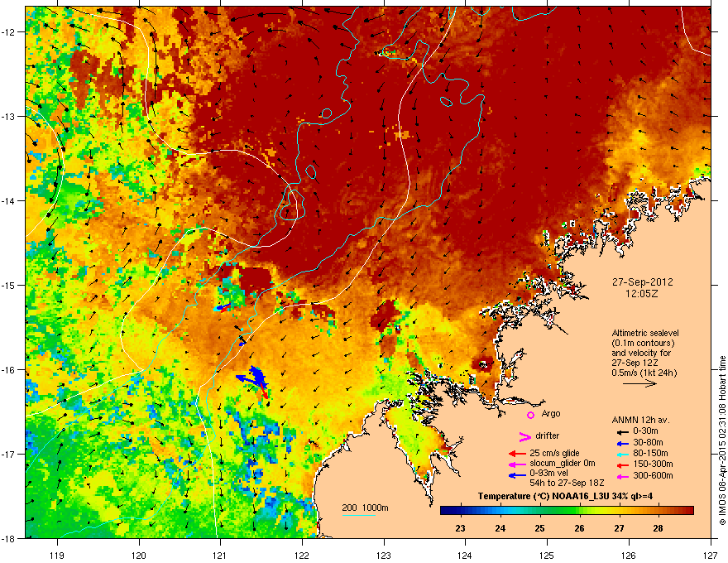Viewport: 728px width, 563px height.
Task: Click the 0.5m/s velocity scale arrow
Action: click(639, 383)
